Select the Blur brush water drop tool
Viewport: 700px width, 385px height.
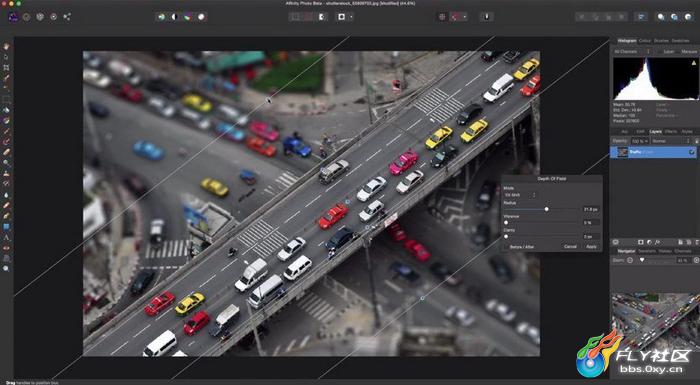pyautogui.click(x=6, y=195)
